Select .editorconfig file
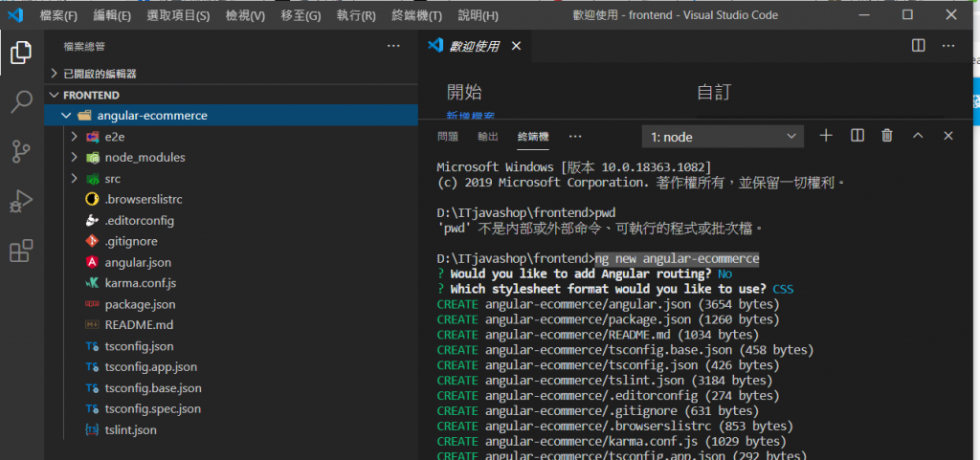Screen dimensions: 980x460 140,221
